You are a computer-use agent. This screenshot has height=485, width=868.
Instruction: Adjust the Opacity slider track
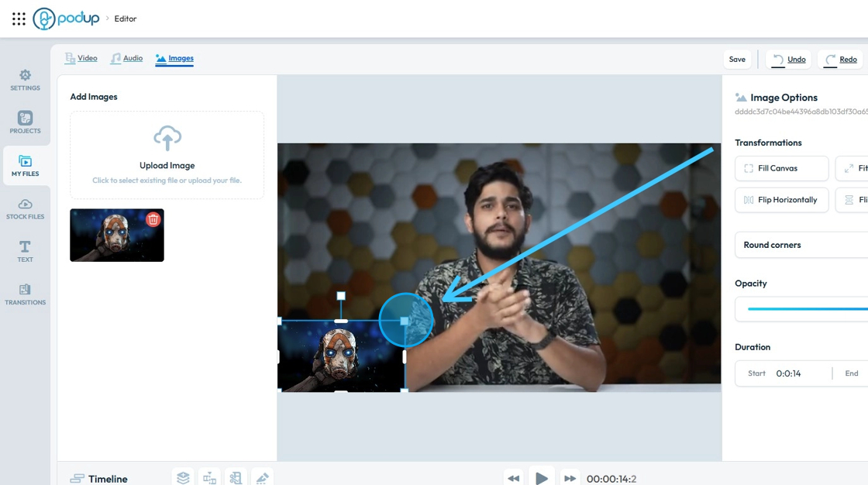[808, 309]
